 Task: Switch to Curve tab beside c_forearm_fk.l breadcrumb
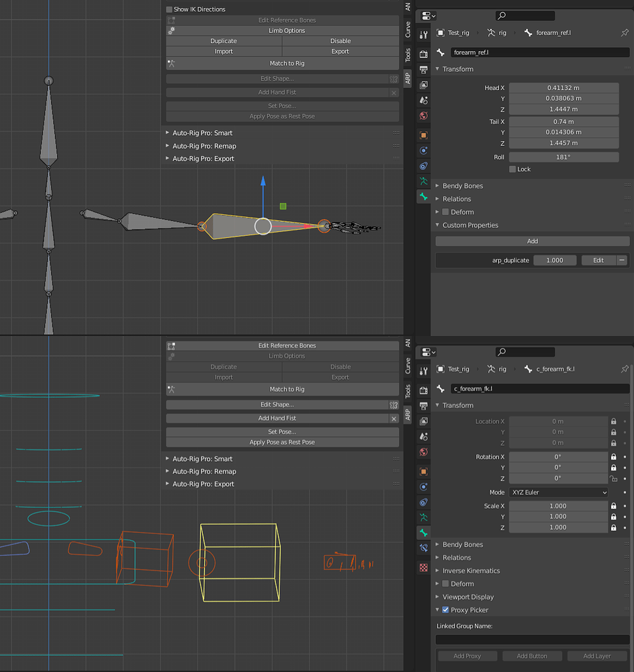[x=408, y=366]
